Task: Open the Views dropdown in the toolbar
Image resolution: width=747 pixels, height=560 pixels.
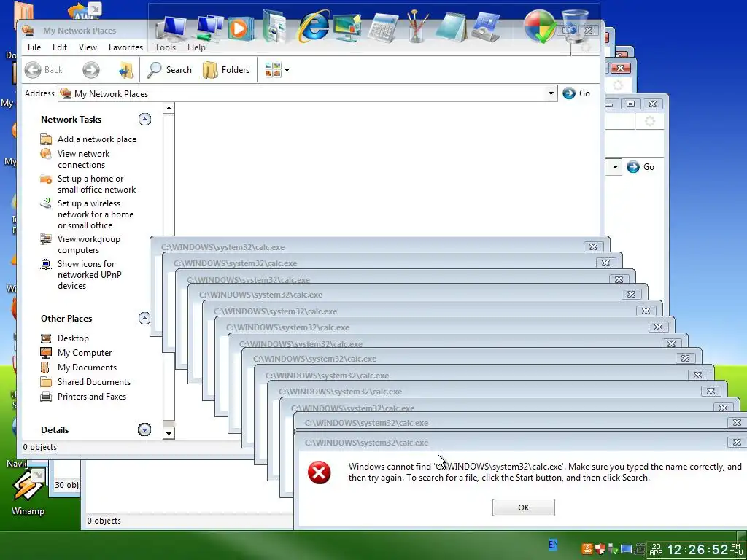Action: click(276, 70)
